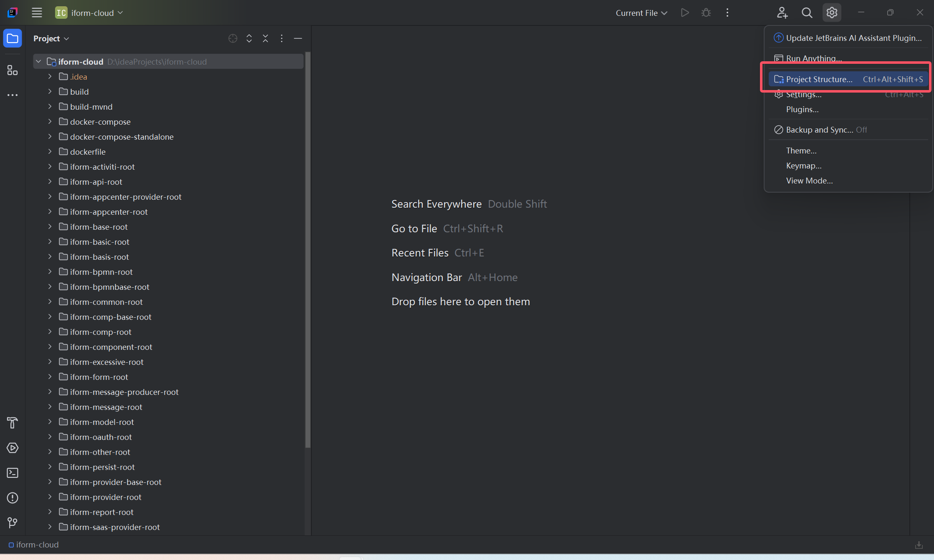Open the Current File run configuration dropdown
The width and height of the screenshot is (934, 560).
click(641, 13)
